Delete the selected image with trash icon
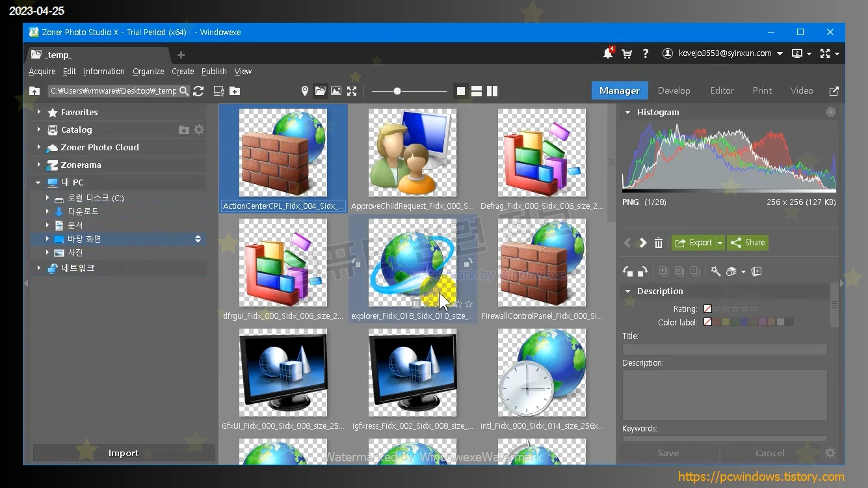868x488 pixels. [659, 243]
